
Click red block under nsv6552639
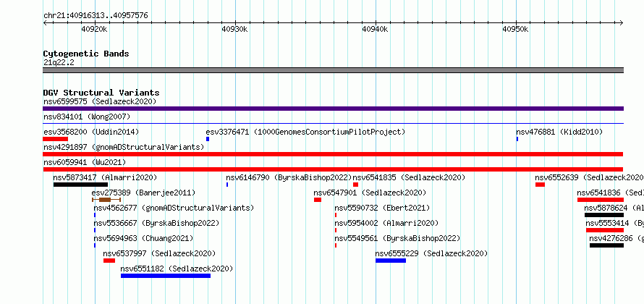540,185
